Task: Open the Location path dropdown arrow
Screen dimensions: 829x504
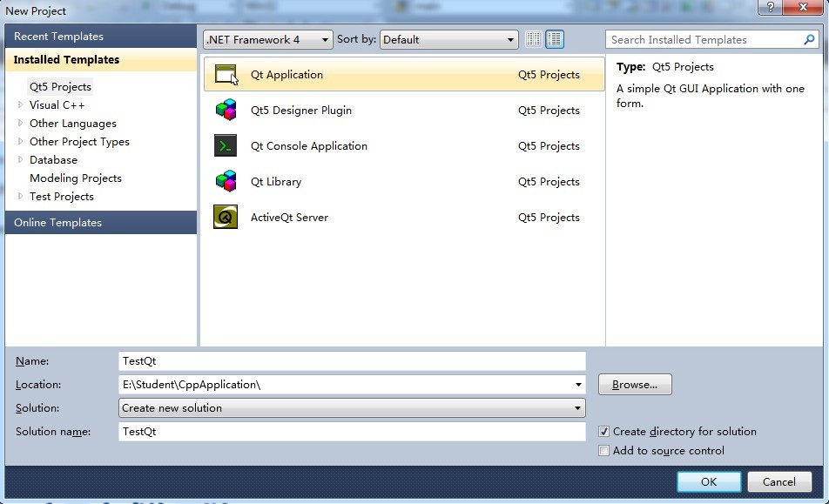Action: click(x=578, y=385)
